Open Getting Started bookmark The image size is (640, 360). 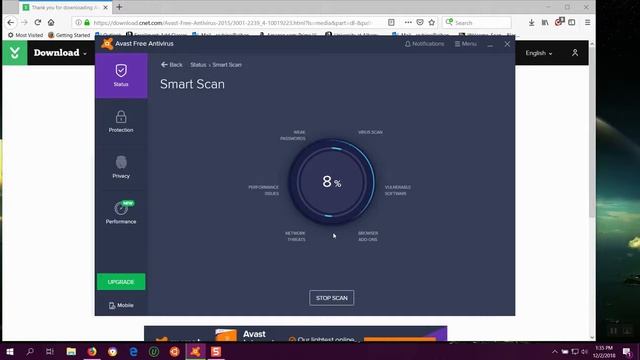pyautogui.click(x=69, y=35)
